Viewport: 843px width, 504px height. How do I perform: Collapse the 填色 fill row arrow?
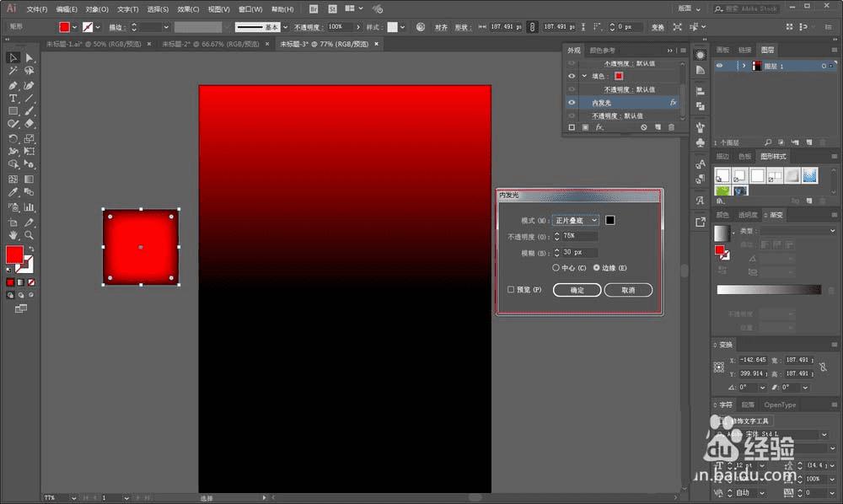point(583,76)
